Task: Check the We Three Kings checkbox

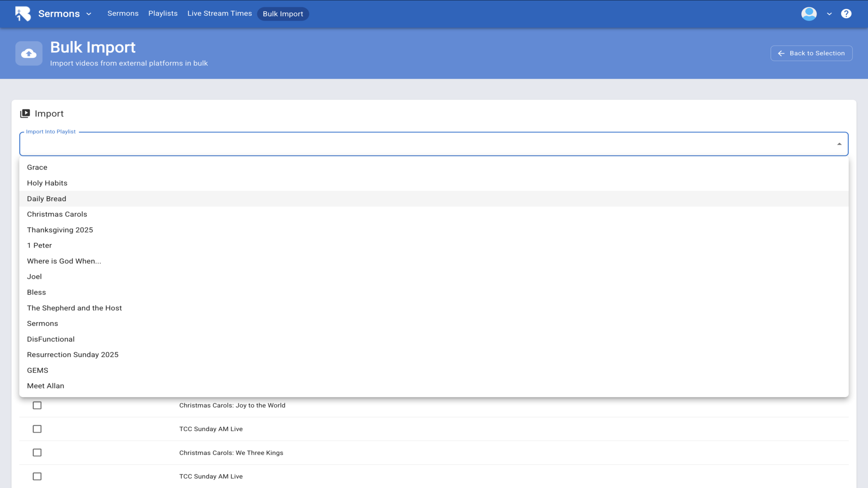Action: coord(37,452)
